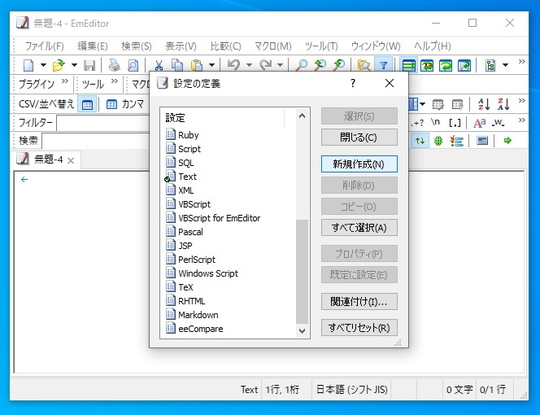Open the ツール(T) menu
Image resolution: width=540 pixels, height=415 pixels.
pos(321,46)
